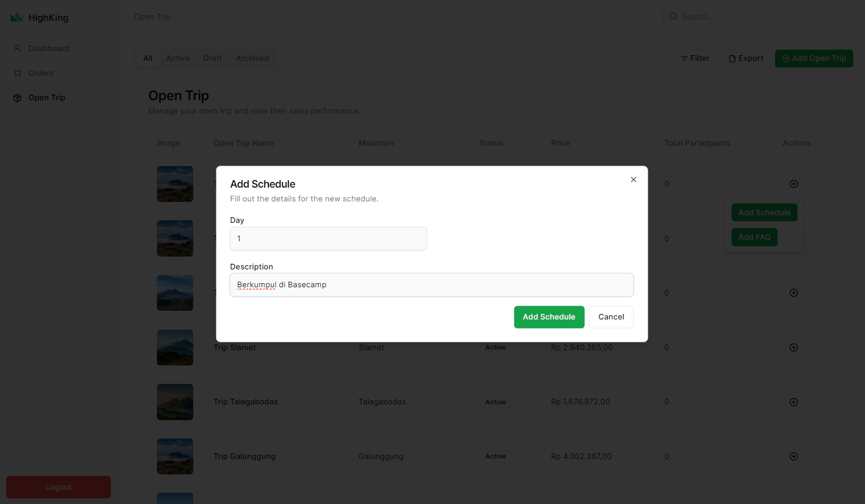Click the Export button
The image size is (865, 504).
tap(746, 58)
